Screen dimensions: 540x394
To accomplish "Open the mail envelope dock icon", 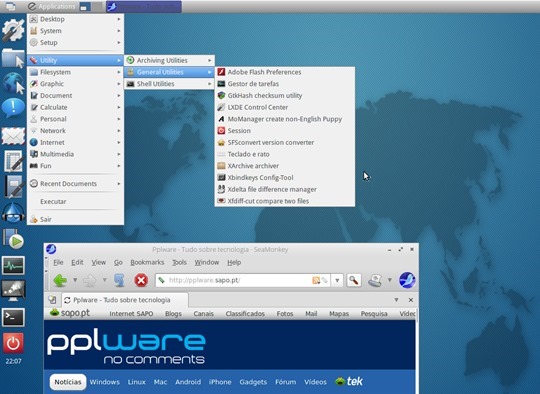I will point(13,136).
